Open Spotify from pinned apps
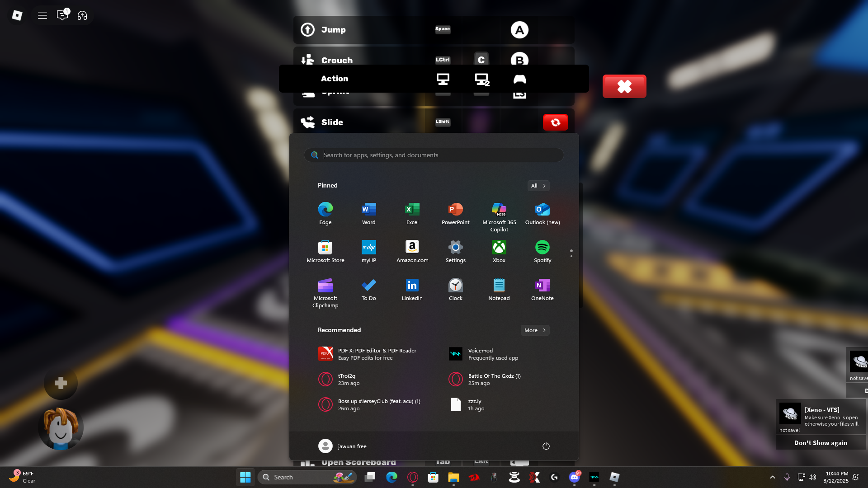 coord(542,251)
